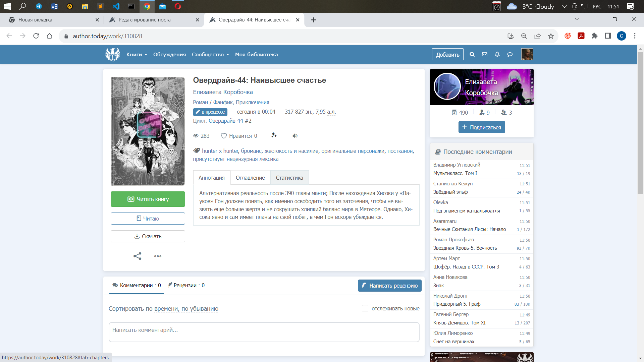
Task: Enable the отслеживать новые checkbox
Action: click(365, 308)
